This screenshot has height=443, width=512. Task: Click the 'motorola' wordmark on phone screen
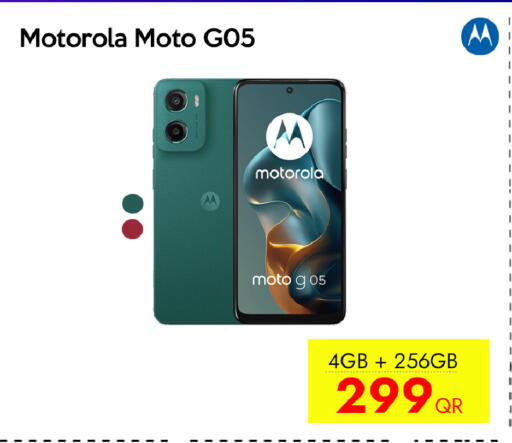coord(289,173)
